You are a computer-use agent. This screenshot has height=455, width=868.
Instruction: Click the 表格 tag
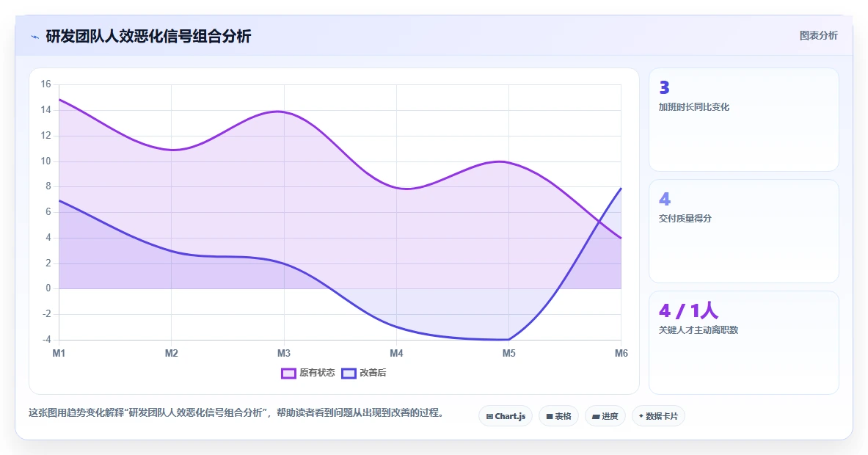tap(558, 416)
